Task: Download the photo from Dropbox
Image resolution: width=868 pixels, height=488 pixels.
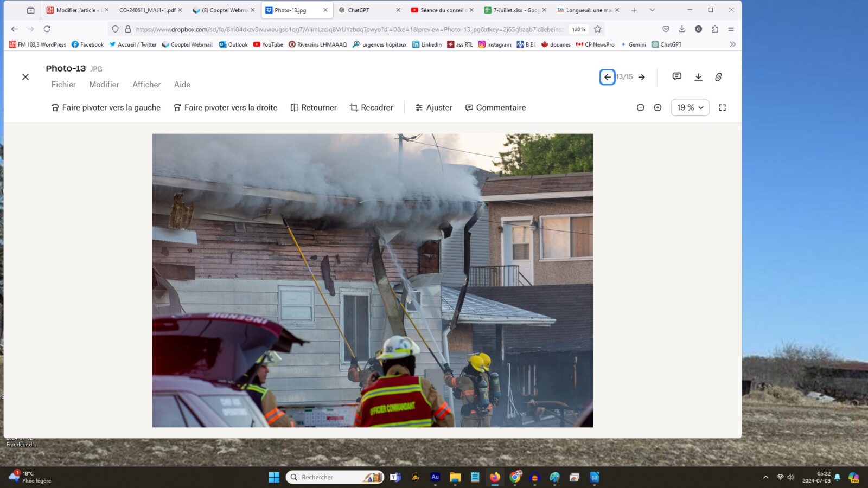Action: [x=698, y=77]
